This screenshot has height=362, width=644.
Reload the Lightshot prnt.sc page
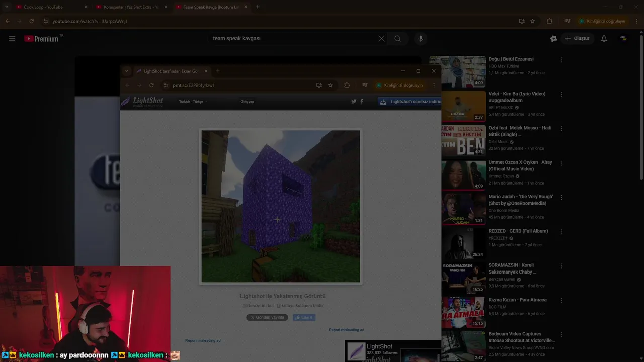coord(151,85)
